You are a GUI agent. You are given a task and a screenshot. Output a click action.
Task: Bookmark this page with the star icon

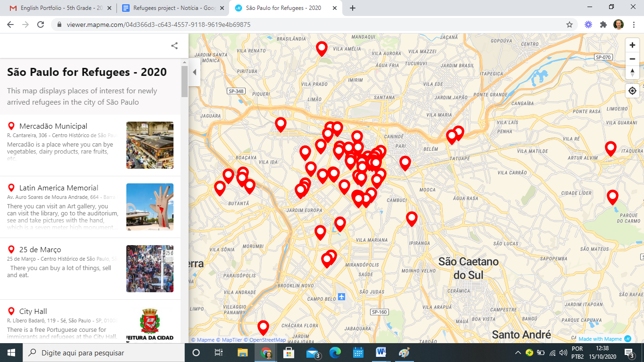coord(570,25)
